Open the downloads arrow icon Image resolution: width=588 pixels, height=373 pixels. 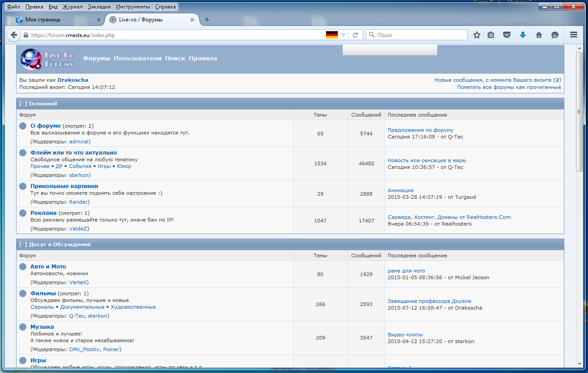[x=523, y=35]
